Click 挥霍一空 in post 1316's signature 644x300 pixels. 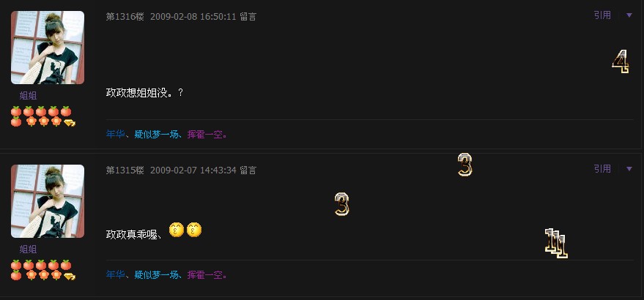pyautogui.click(x=205, y=134)
